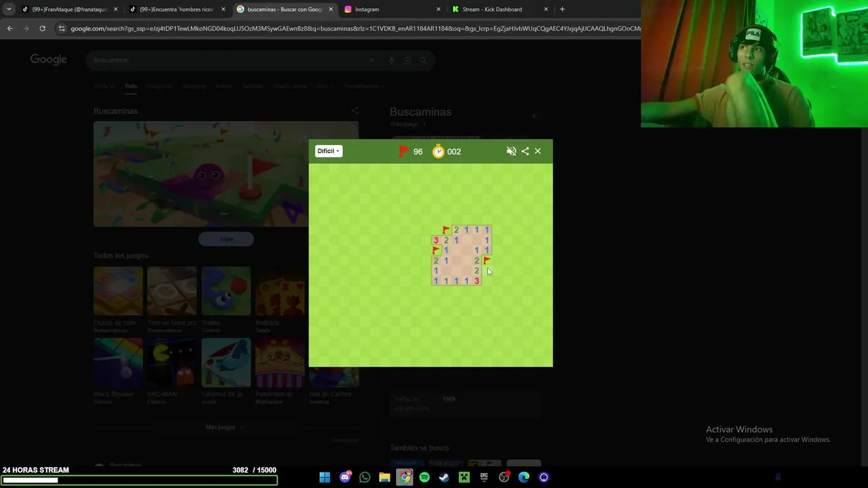The width and height of the screenshot is (868, 488).
Task: Close the Kick Dashboard tab
Action: (546, 9)
